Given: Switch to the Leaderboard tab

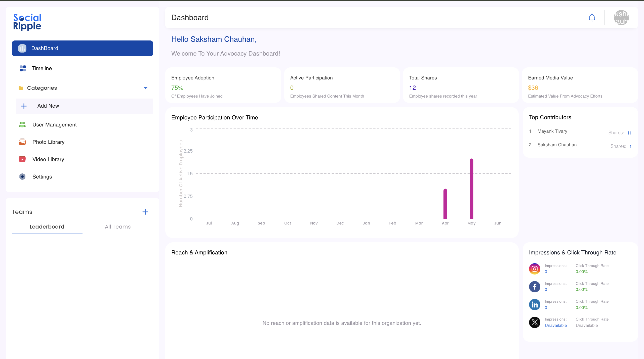Looking at the screenshot, I should (47, 227).
